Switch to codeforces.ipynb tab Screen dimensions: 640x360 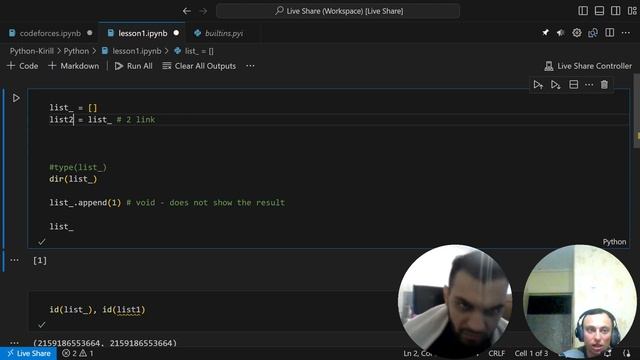(50, 33)
